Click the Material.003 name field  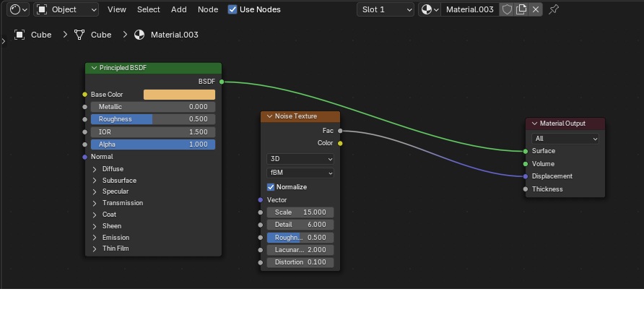tap(469, 9)
